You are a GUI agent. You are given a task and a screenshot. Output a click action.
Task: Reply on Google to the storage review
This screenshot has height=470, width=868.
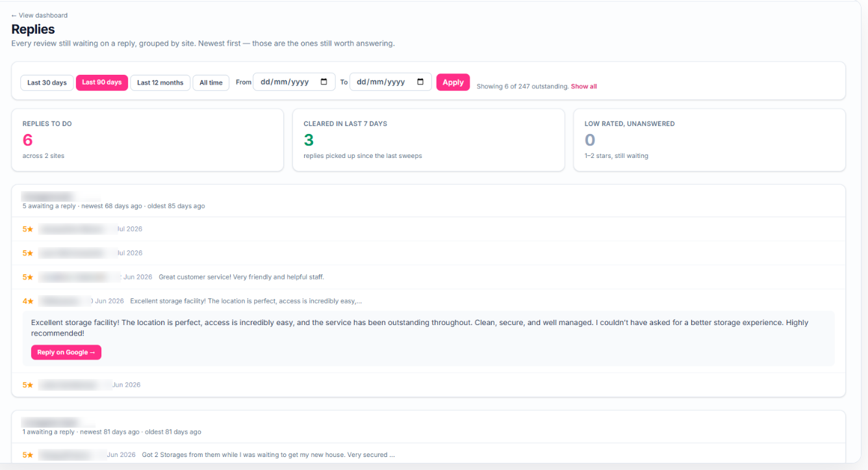click(66, 352)
